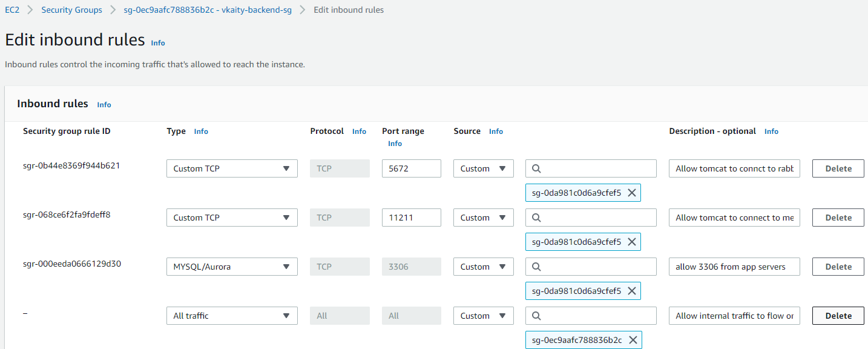This screenshot has width=868, height=349.
Task: Open Type dropdown for sgr-0b44e8369f944b621 rule
Action: [x=232, y=168]
